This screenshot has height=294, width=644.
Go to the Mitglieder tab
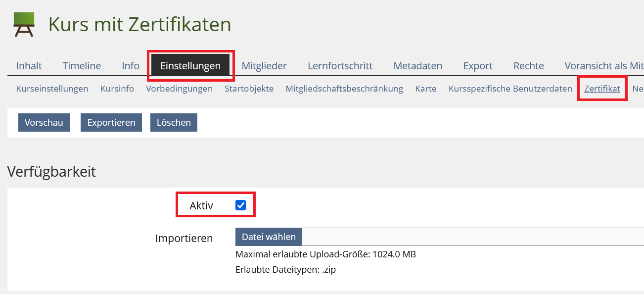coord(264,66)
